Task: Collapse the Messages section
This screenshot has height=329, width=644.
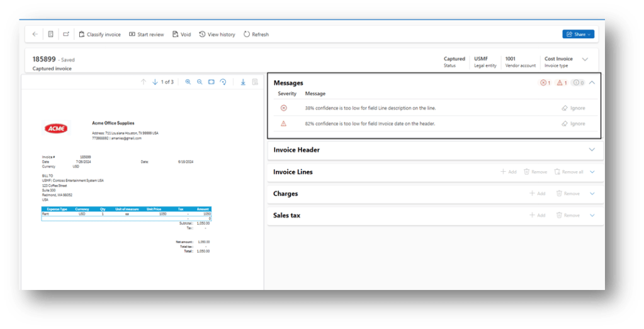Action: tap(592, 83)
